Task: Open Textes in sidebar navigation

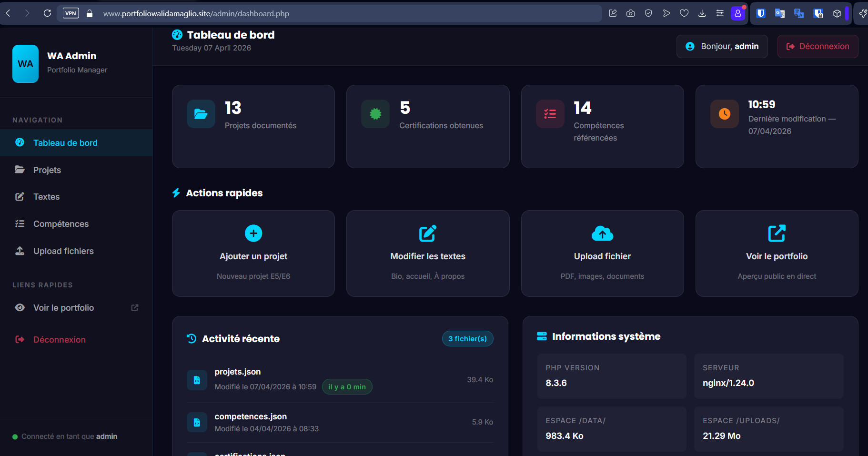Action: pos(76,197)
